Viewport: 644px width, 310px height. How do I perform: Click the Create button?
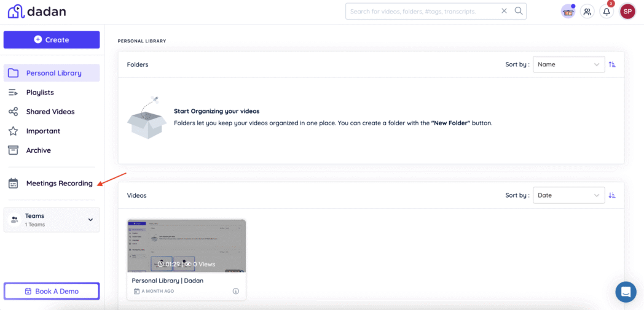(52, 40)
